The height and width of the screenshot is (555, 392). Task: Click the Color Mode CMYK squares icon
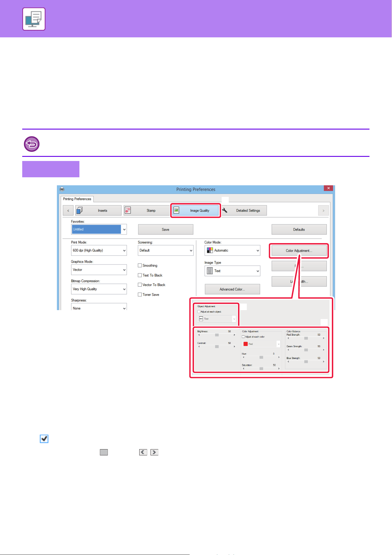coord(210,250)
